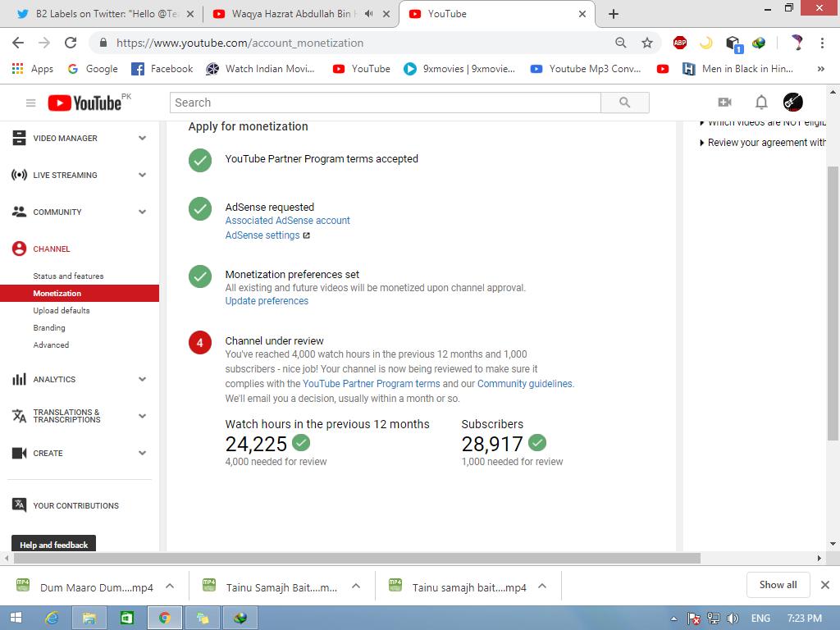Screen dimensions: 840x630
Task: Open the Men in Black bookmark
Action: 737,69
